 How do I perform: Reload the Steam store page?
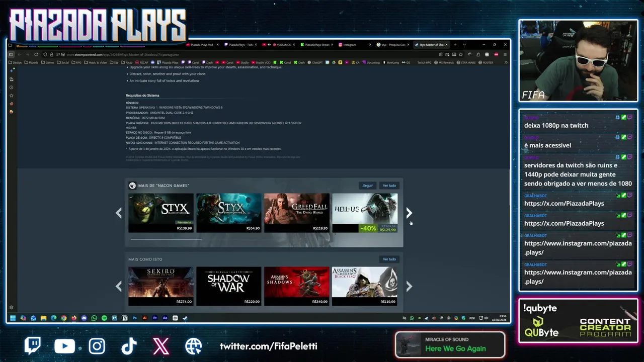[x=36, y=54]
